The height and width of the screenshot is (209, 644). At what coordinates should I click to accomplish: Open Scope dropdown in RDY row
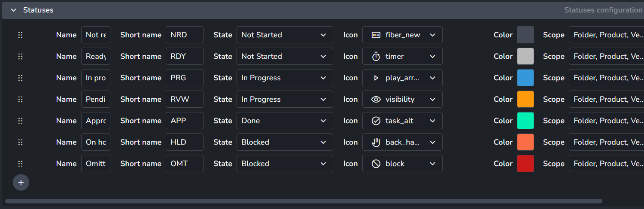tap(606, 56)
